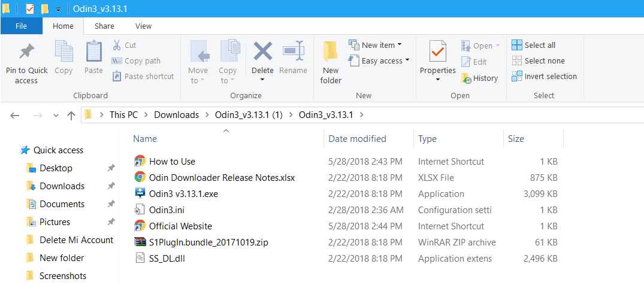Open Properties checkmark icon

click(438, 51)
